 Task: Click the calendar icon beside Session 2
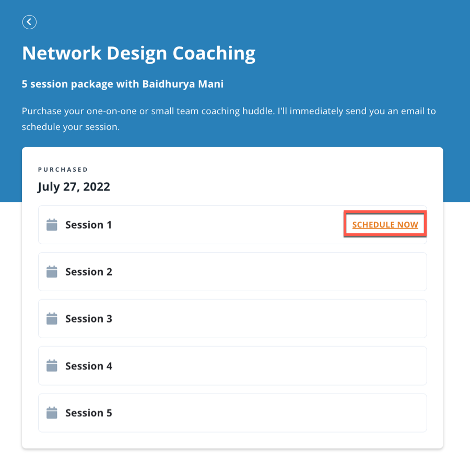pos(52,272)
